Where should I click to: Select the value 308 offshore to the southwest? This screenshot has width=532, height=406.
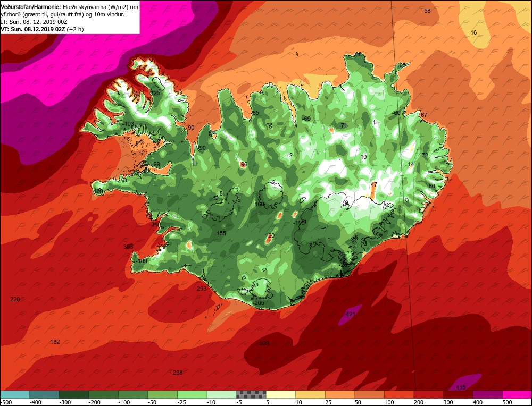(x=128, y=247)
